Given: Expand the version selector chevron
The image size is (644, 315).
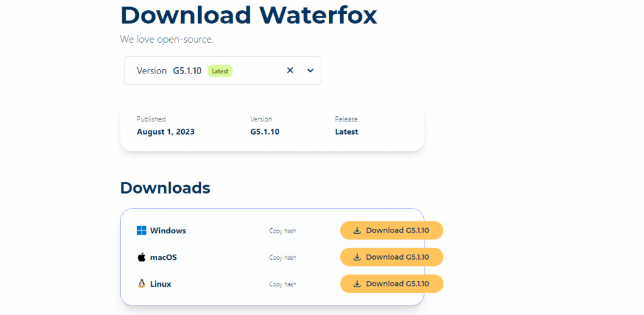Looking at the screenshot, I should pos(310,70).
